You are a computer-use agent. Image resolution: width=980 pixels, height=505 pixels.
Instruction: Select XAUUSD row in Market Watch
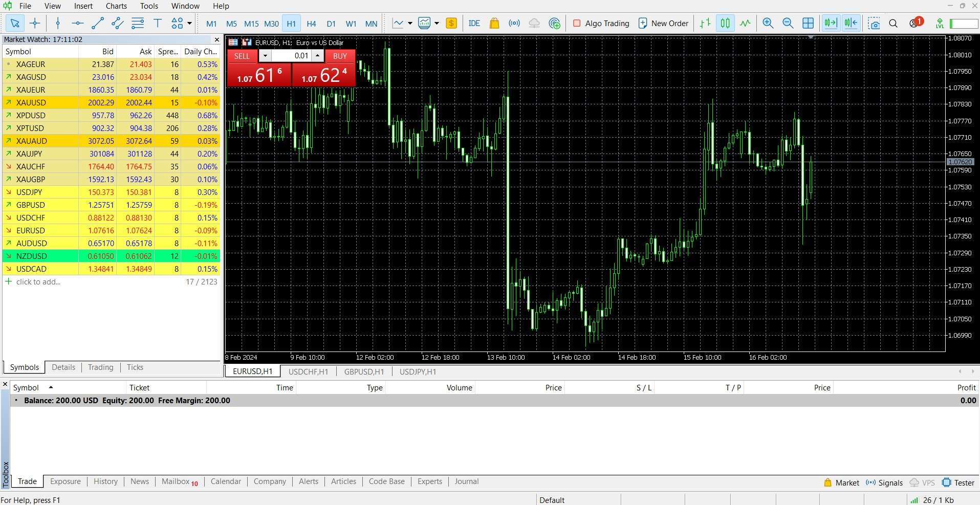coord(111,102)
